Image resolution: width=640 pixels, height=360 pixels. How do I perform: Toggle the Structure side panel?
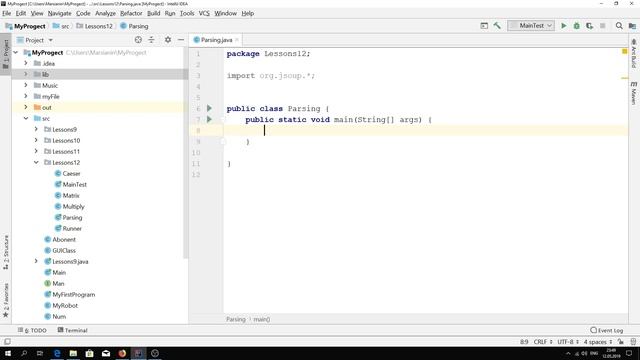(6, 252)
